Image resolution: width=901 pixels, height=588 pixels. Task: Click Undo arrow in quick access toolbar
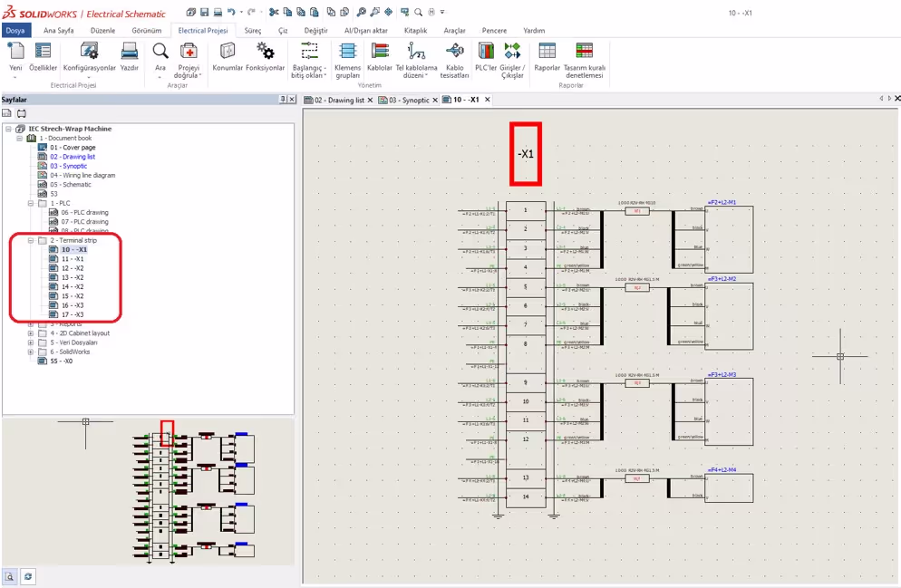click(x=231, y=12)
